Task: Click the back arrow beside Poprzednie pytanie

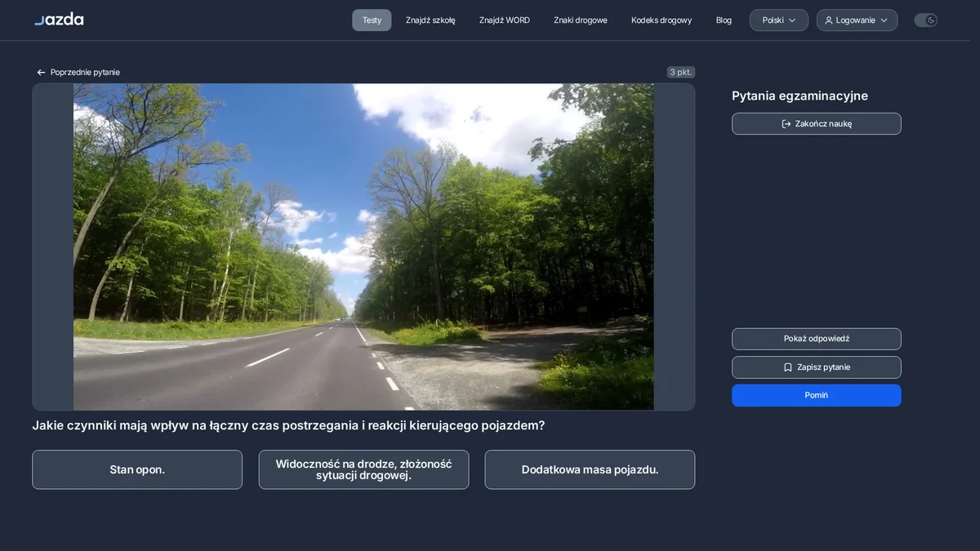Action: pyautogui.click(x=41, y=73)
